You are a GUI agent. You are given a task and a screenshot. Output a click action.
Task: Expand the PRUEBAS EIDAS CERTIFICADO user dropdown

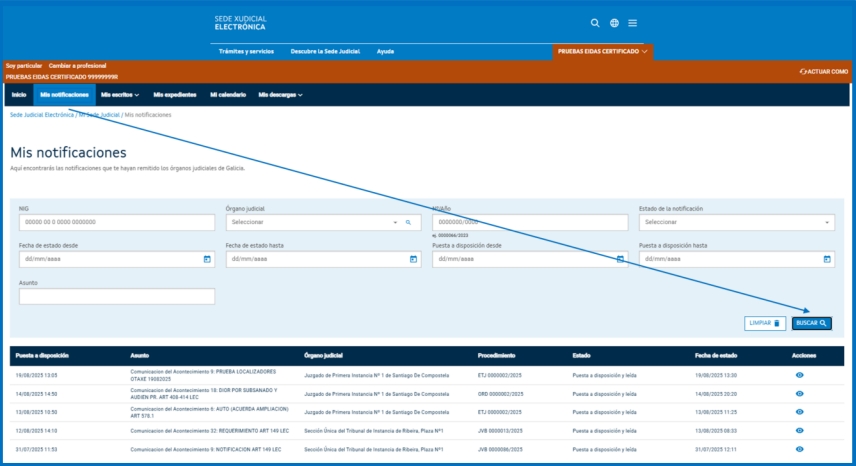click(x=603, y=50)
